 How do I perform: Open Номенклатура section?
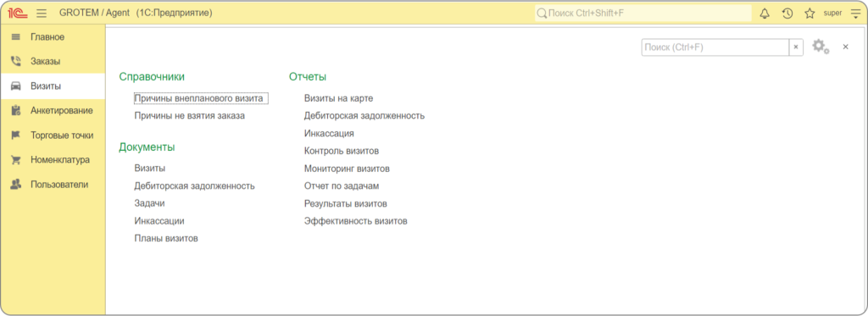tap(53, 160)
